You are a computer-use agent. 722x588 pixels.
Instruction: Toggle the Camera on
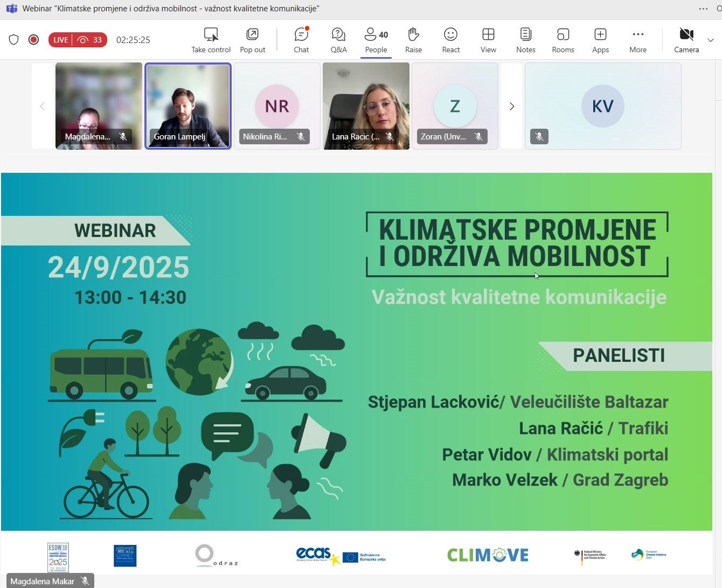(686, 40)
